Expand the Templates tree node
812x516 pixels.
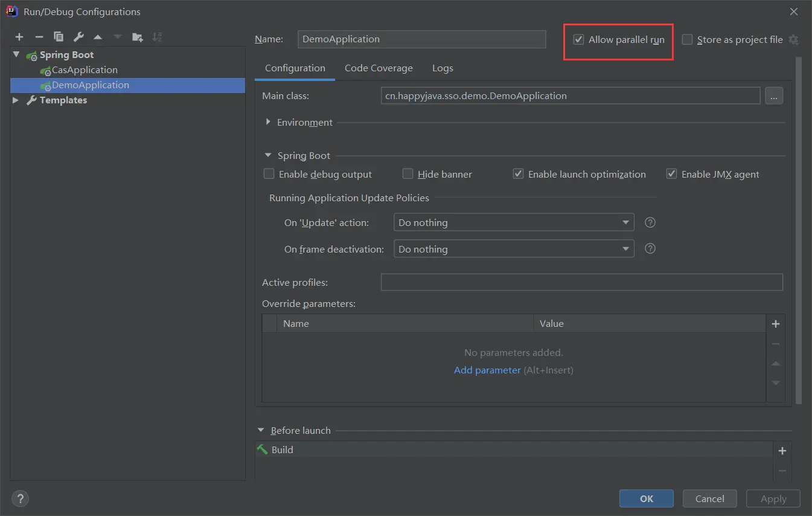point(16,100)
